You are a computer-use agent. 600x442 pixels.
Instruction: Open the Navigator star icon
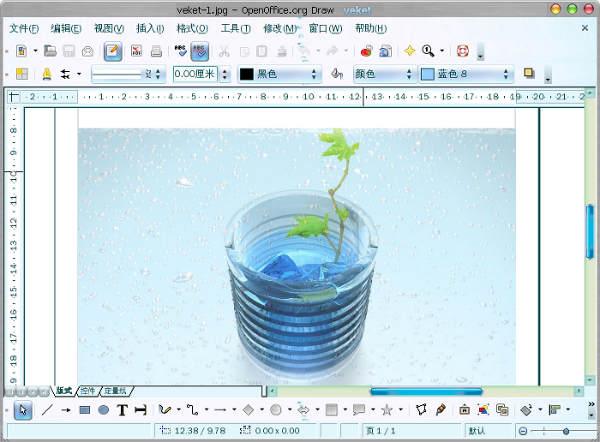[x=410, y=51]
